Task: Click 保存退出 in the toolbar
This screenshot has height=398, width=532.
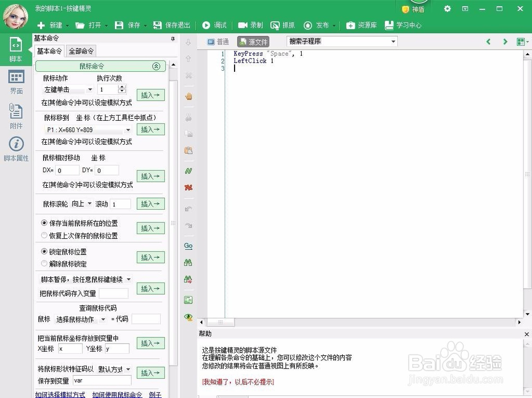Action: [x=172, y=25]
